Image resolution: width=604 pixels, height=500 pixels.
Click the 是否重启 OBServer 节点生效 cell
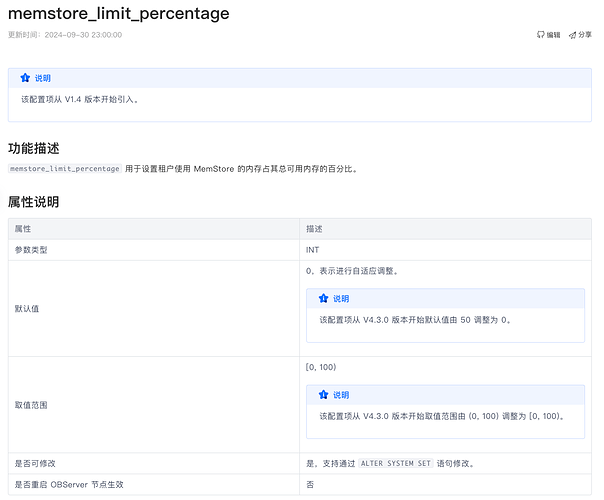pyautogui.click(x=154, y=485)
